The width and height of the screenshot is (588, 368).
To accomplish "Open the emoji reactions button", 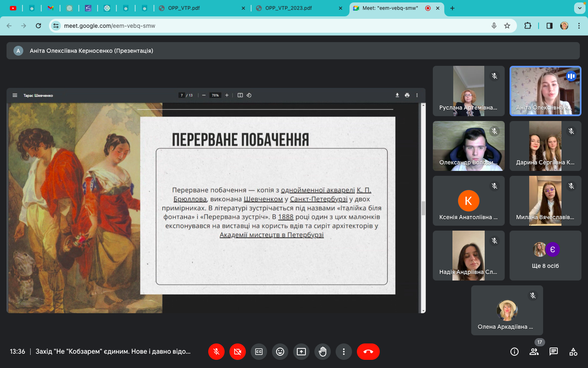I will [280, 352].
